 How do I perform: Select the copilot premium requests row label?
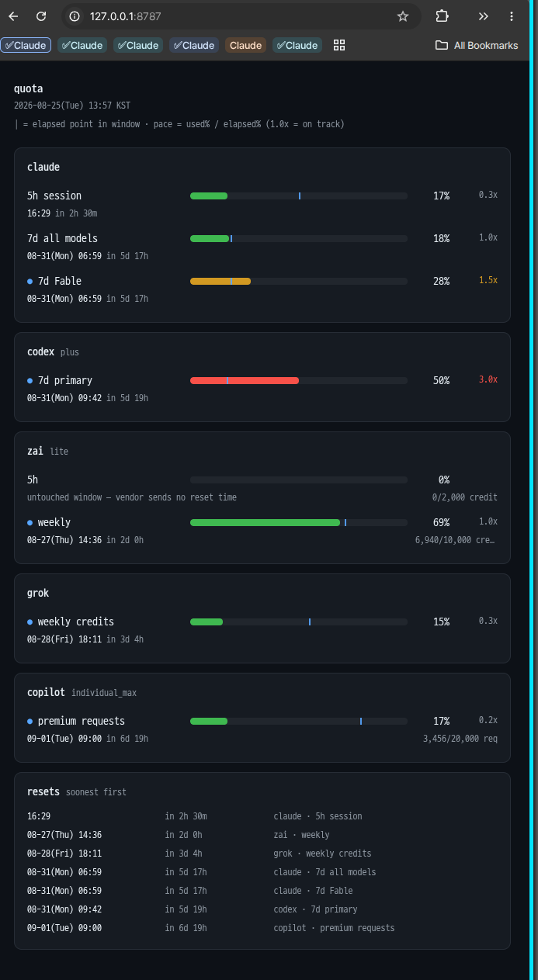click(82, 721)
